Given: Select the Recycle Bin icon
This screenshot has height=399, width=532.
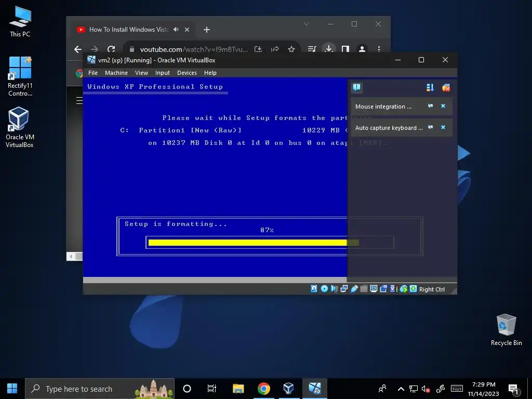Looking at the screenshot, I should tap(506, 330).
